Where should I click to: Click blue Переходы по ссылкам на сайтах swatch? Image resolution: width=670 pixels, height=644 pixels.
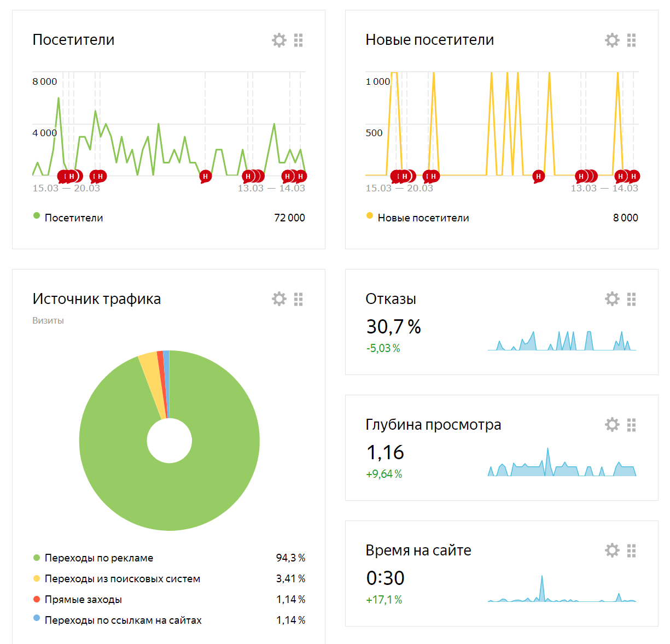tap(37, 618)
